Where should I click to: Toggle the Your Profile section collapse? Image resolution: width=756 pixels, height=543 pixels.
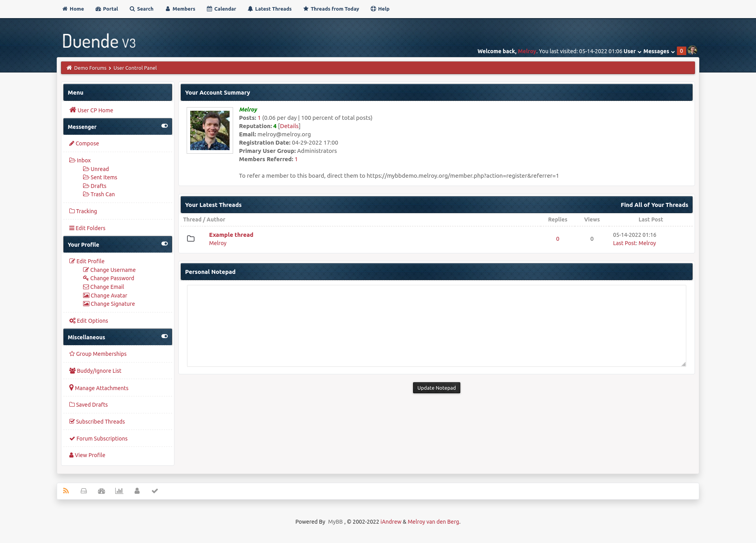[x=165, y=244]
